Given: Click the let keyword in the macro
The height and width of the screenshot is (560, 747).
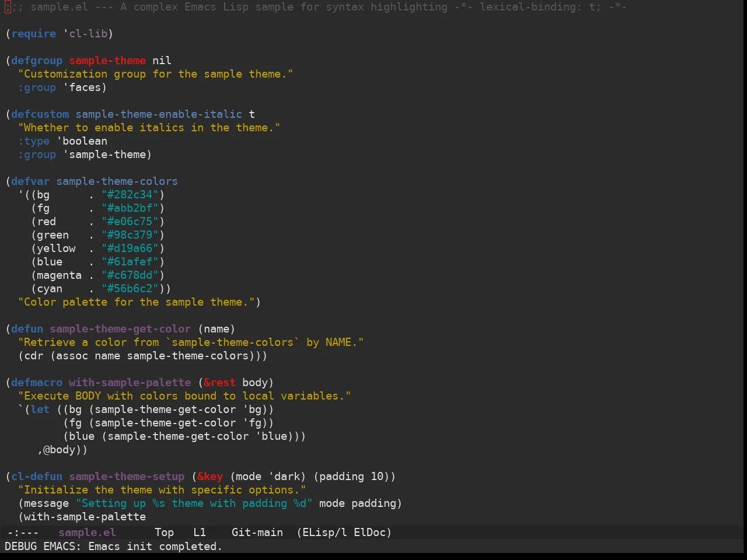Looking at the screenshot, I should point(40,409).
